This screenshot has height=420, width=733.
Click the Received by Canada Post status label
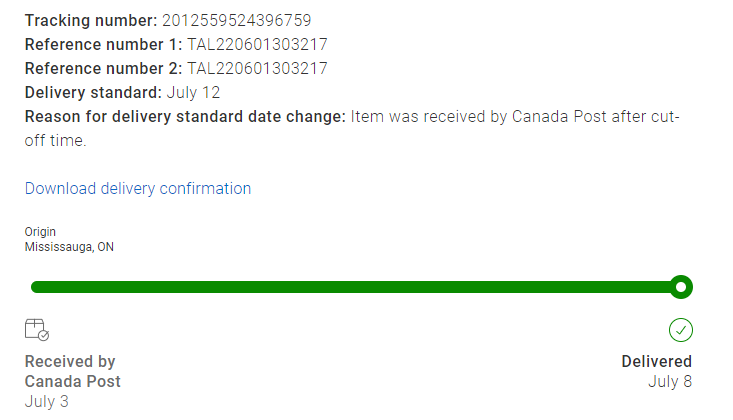point(72,371)
